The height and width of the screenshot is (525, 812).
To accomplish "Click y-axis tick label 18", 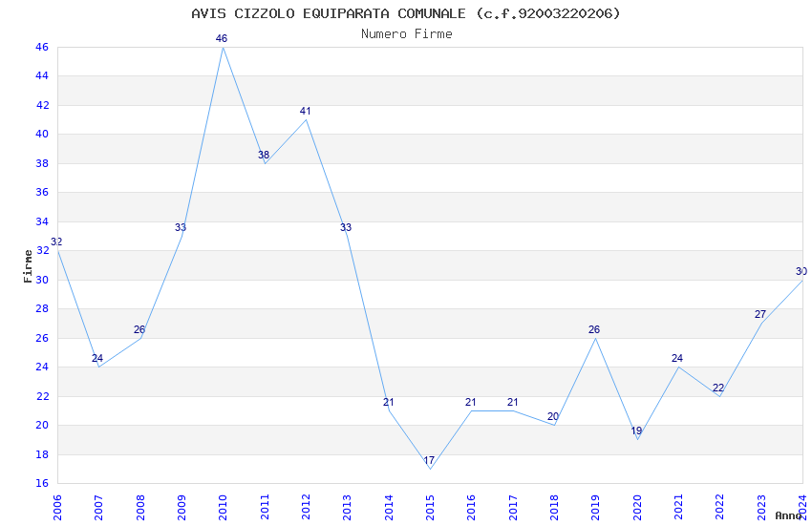I will tap(42, 454).
